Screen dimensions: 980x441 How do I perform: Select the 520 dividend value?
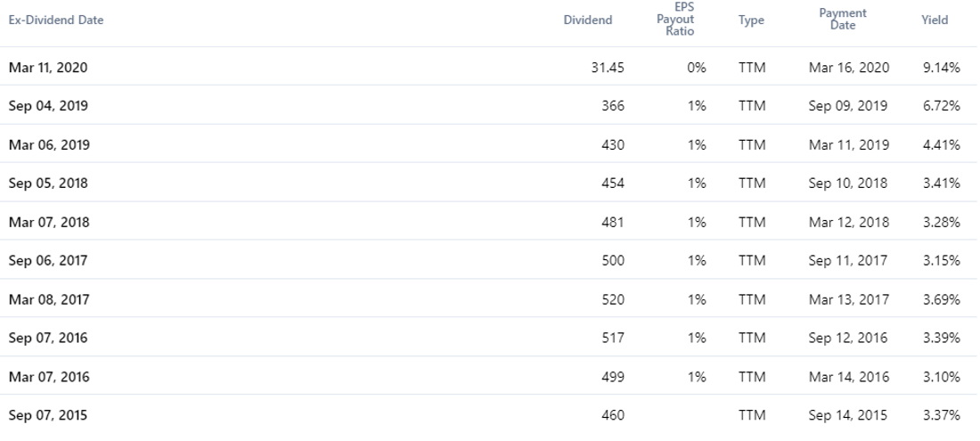(613, 299)
